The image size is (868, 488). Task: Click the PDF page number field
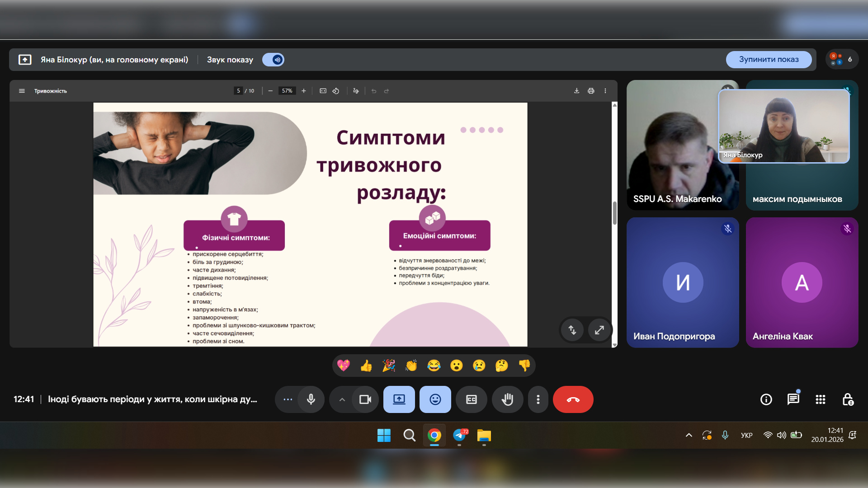(238, 91)
